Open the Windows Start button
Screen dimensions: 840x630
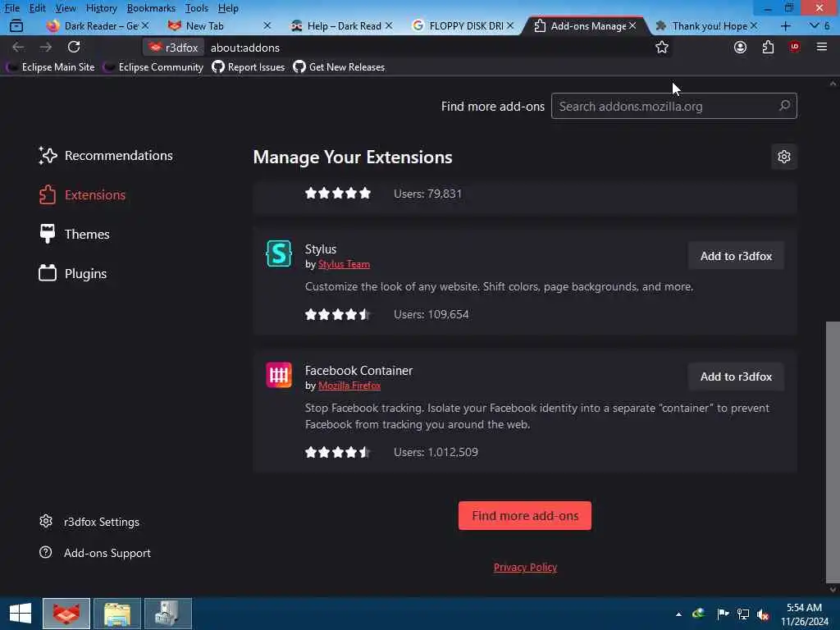[x=21, y=614]
